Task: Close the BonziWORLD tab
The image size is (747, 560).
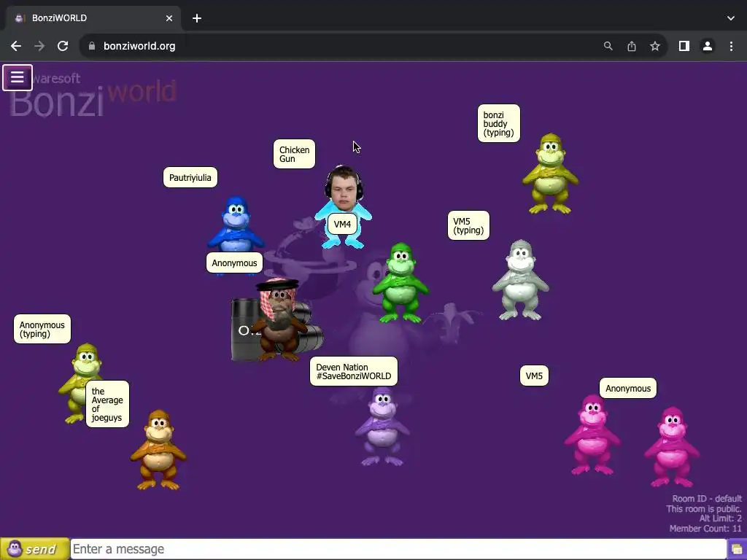Action: point(169,18)
